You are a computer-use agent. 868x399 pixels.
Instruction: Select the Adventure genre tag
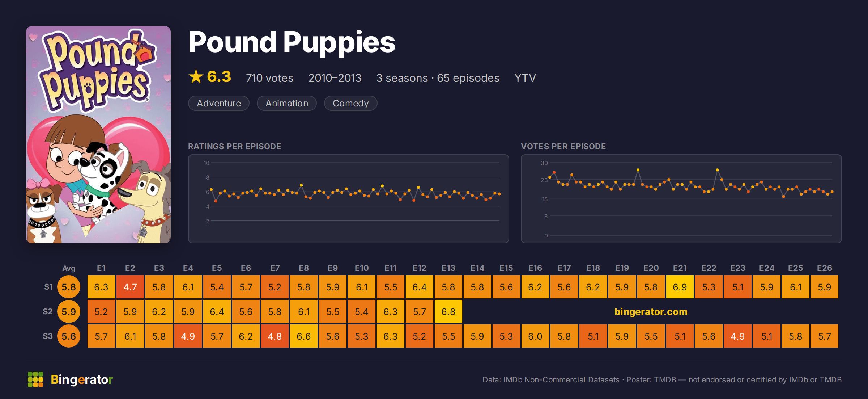pyautogui.click(x=219, y=103)
